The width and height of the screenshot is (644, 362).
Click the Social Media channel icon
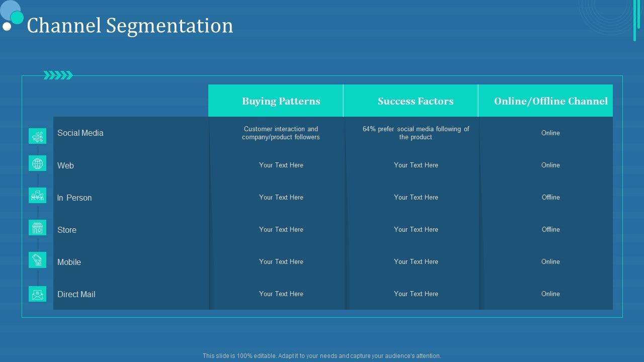(x=37, y=136)
